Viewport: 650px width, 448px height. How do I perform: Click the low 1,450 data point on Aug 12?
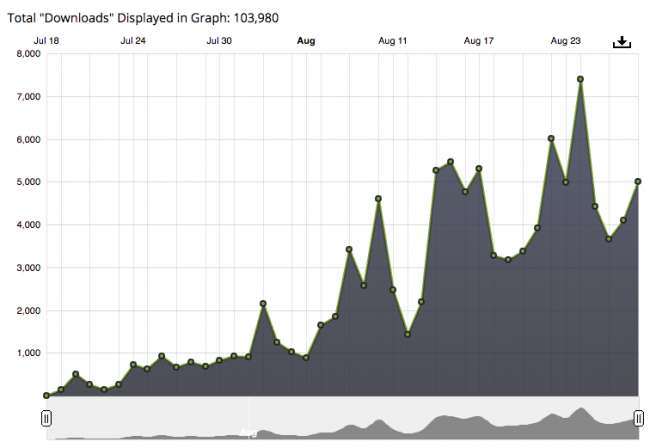(407, 334)
